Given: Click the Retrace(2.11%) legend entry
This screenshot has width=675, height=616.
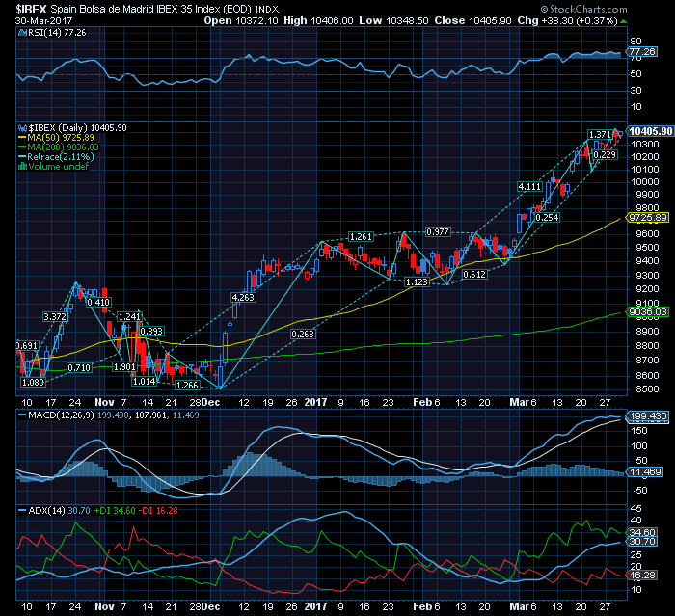Looking at the screenshot, I should tap(56, 157).
